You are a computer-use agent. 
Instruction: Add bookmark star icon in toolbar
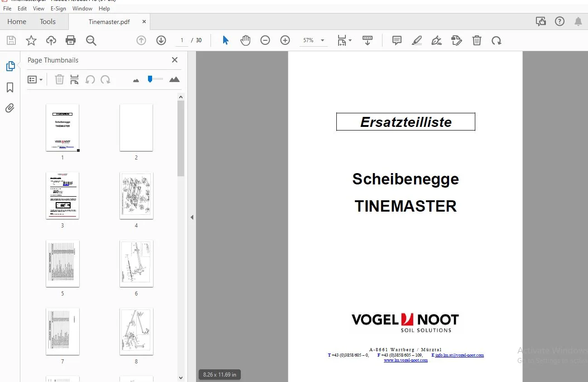coord(31,40)
